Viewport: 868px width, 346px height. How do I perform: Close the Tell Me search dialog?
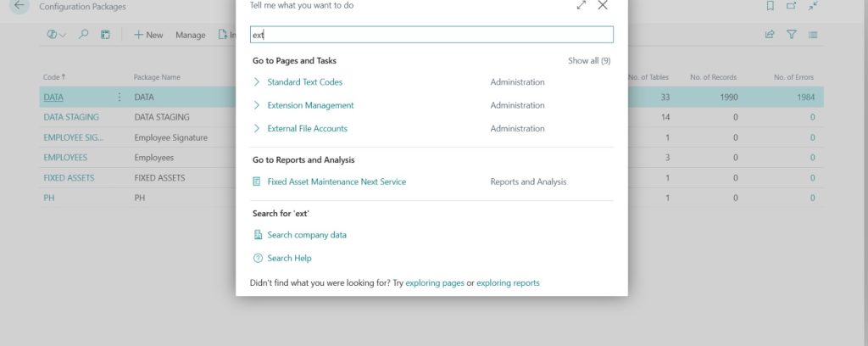(x=603, y=5)
